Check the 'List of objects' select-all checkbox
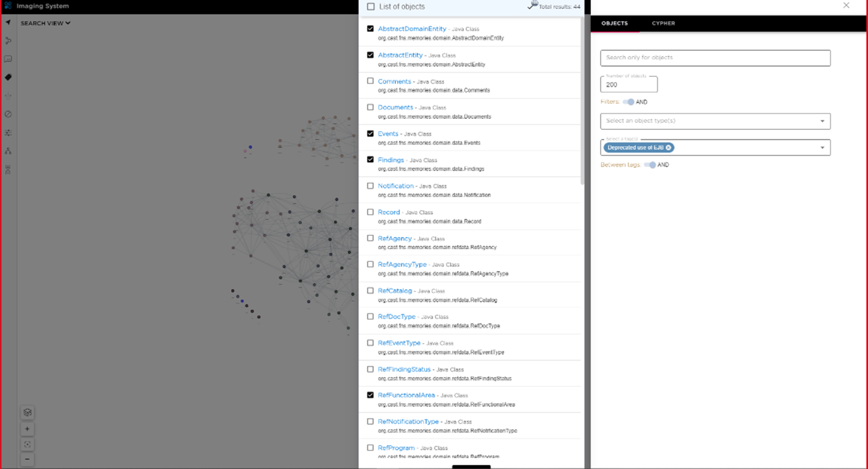868x469 pixels. click(x=371, y=7)
